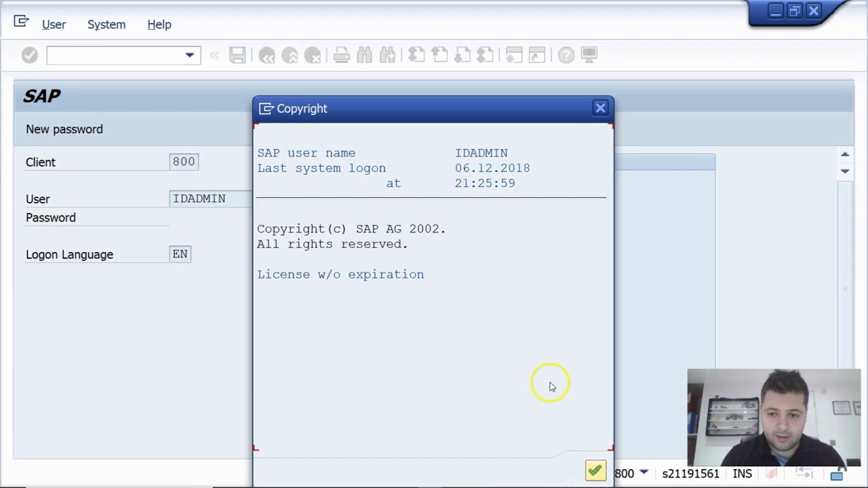Click the Exit toolbar icon

click(290, 55)
